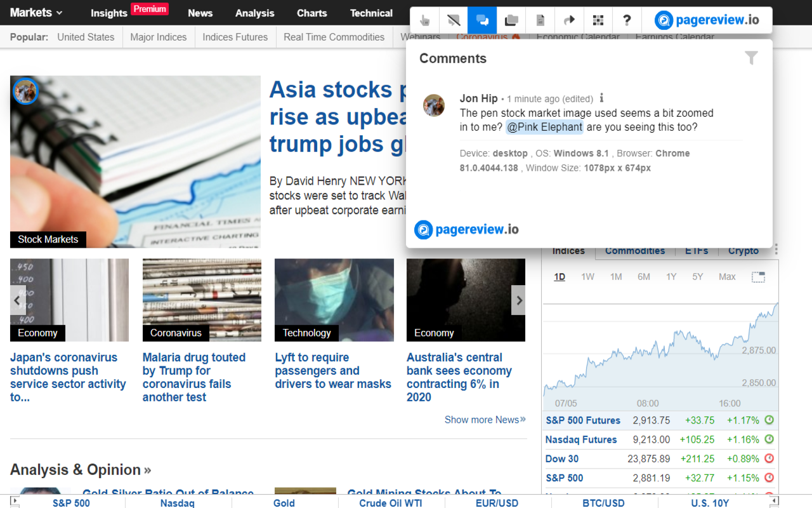Select the 1W chart time range
This screenshot has width=812, height=508.
click(x=587, y=276)
